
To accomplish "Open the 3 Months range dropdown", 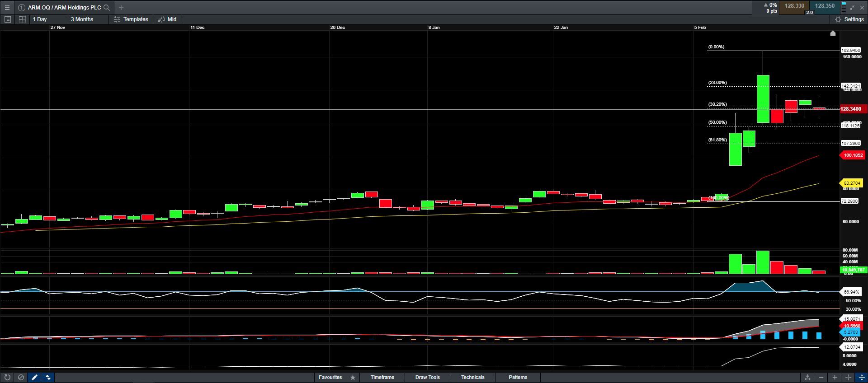I will (x=88, y=19).
